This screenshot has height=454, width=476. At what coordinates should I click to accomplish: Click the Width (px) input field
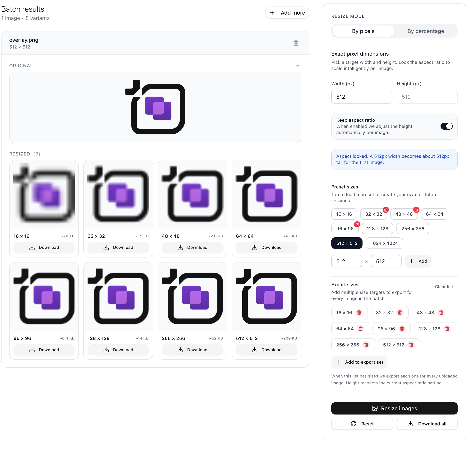pyautogui.click(x=361, y=97)
